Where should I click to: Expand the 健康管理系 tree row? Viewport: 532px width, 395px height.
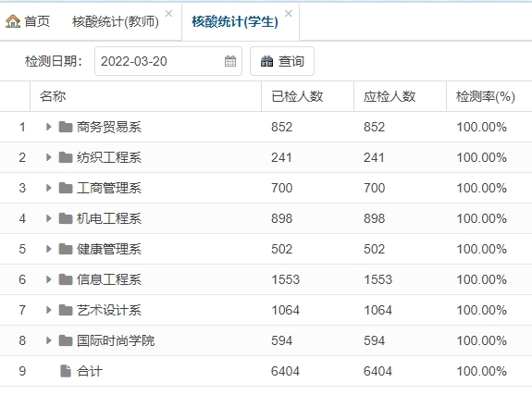coord(48,249)
